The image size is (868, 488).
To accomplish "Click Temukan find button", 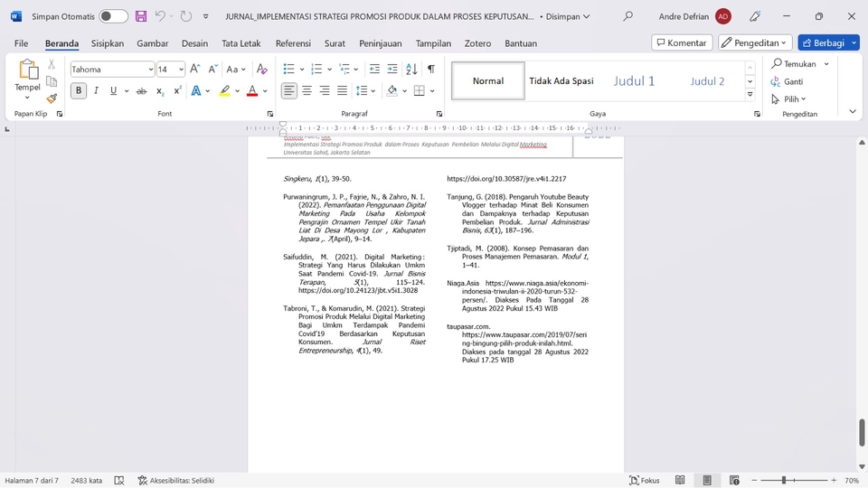I will [x=795, y=63].
